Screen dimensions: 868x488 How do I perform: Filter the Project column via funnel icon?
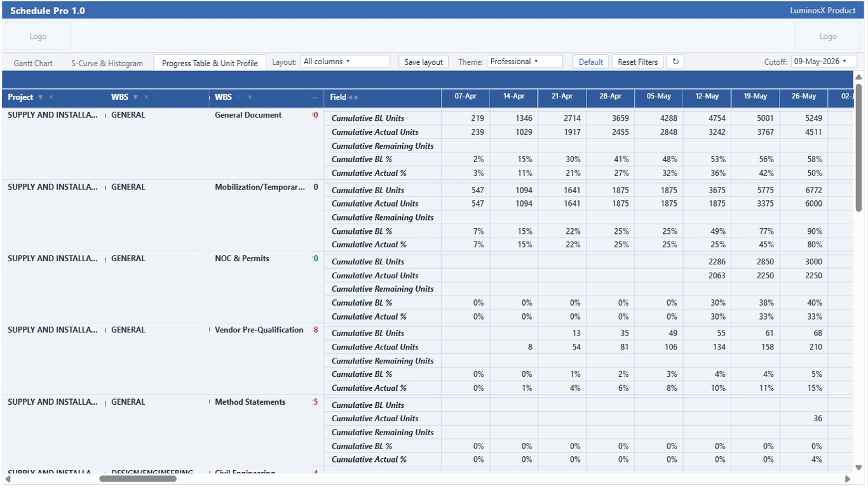[x=41, y=97]
